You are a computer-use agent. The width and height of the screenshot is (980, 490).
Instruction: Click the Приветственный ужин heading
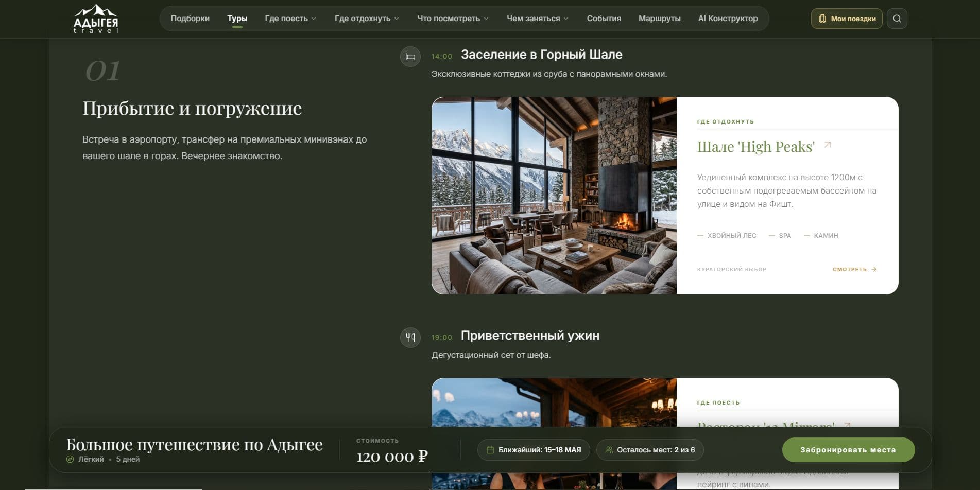[530, 336]
